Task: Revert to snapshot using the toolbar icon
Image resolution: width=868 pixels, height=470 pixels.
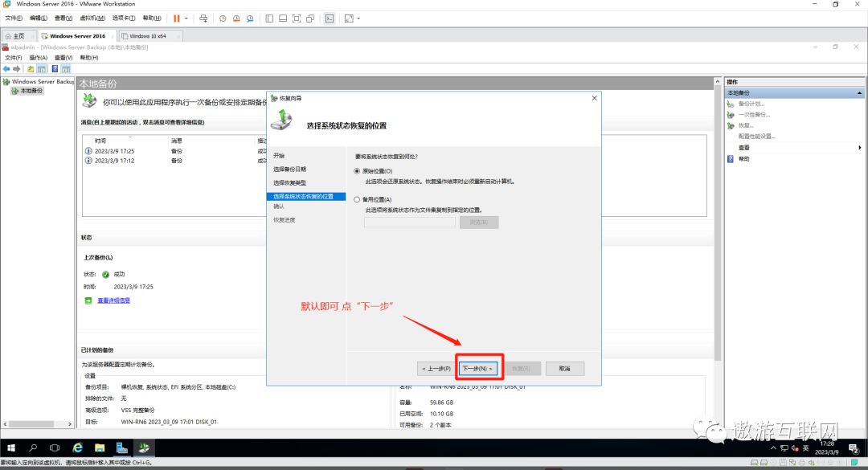Action: point(236,18)
